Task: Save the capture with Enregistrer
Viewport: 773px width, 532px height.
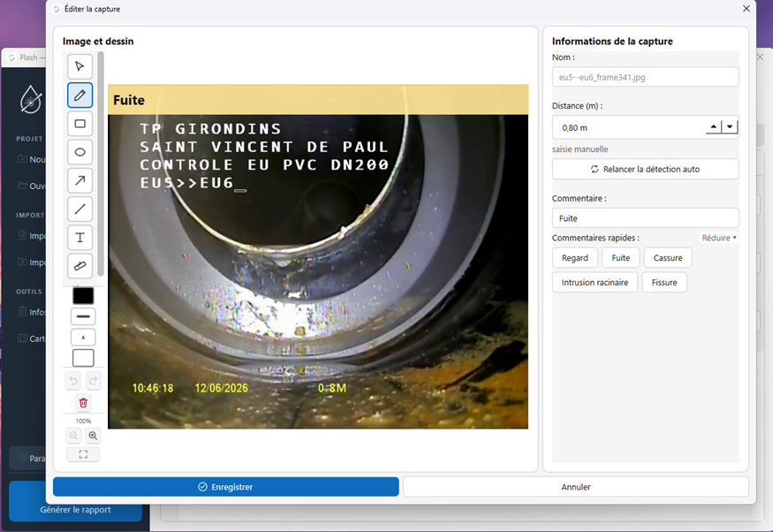Action: click(x=226, y=487)
